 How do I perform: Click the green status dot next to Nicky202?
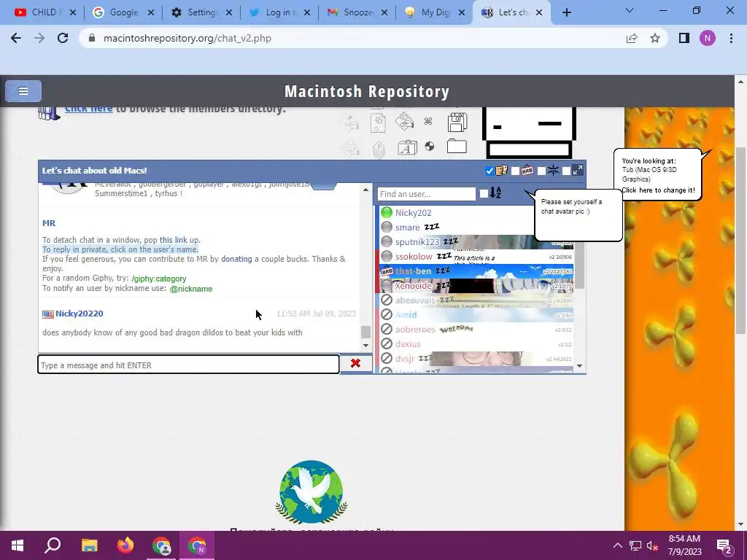[387, 212]
